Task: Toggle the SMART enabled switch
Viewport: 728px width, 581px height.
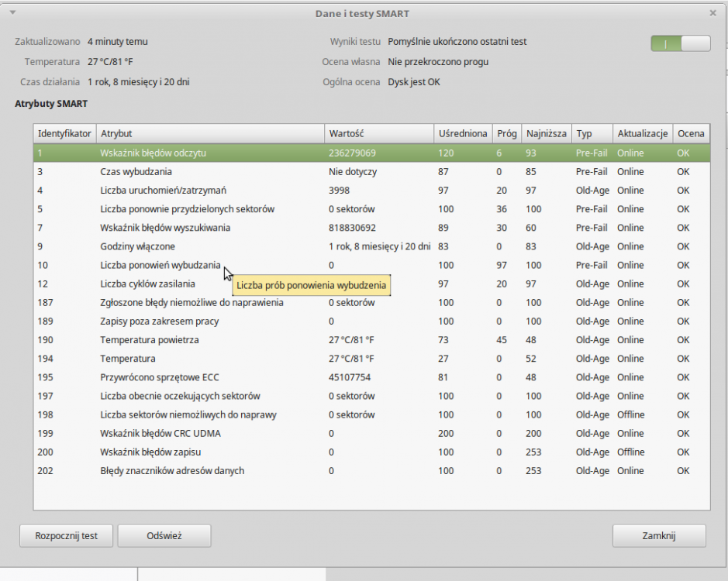Action: tap(680, 44)
